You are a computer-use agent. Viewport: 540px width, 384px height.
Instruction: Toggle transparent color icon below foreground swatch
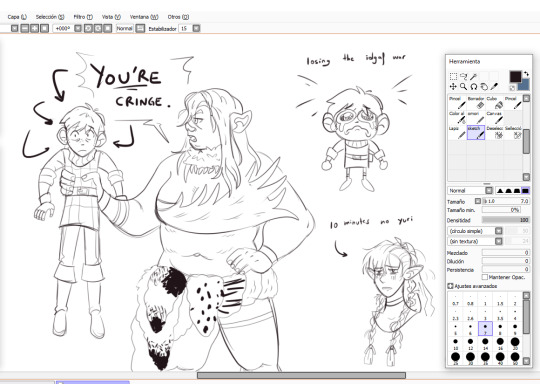point(512,88)
